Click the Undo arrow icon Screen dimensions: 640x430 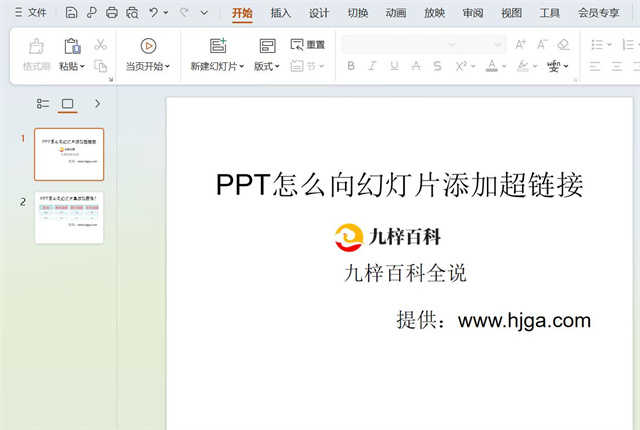(x=153, y=13)
